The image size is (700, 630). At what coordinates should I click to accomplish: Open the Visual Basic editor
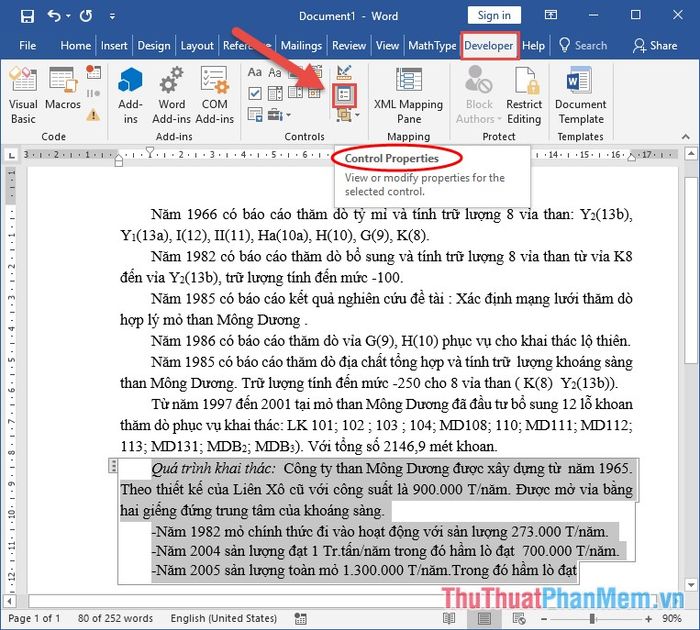[x=23, y=95]
